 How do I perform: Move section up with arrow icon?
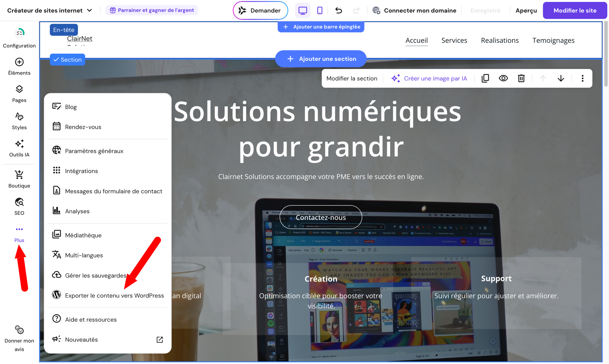click(543, 78)
